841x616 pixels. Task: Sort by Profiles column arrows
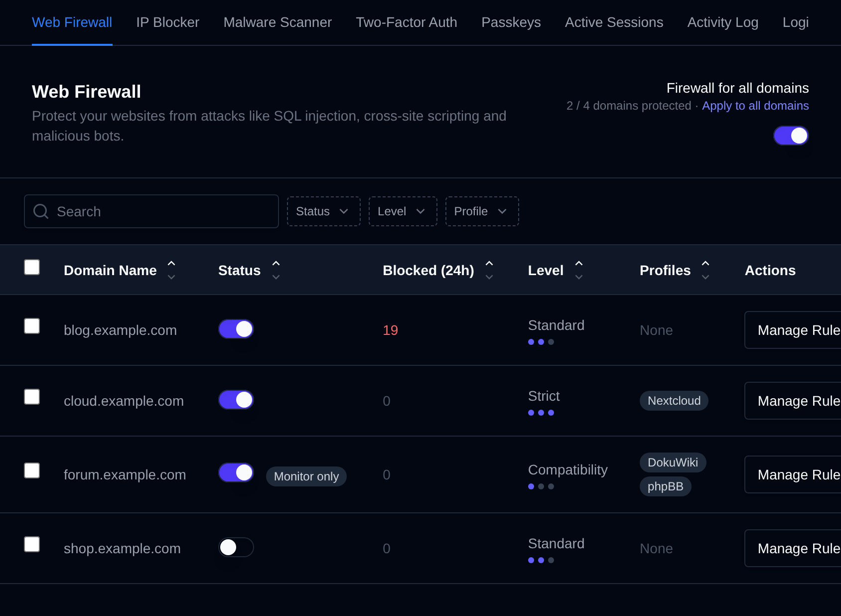(x=705, y=270)
